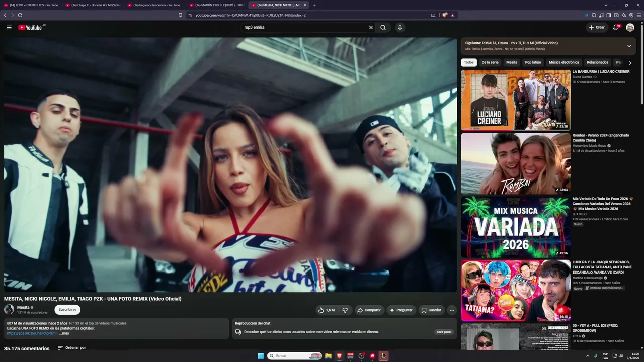Expand the next-up playlist panel

[629, 46]
